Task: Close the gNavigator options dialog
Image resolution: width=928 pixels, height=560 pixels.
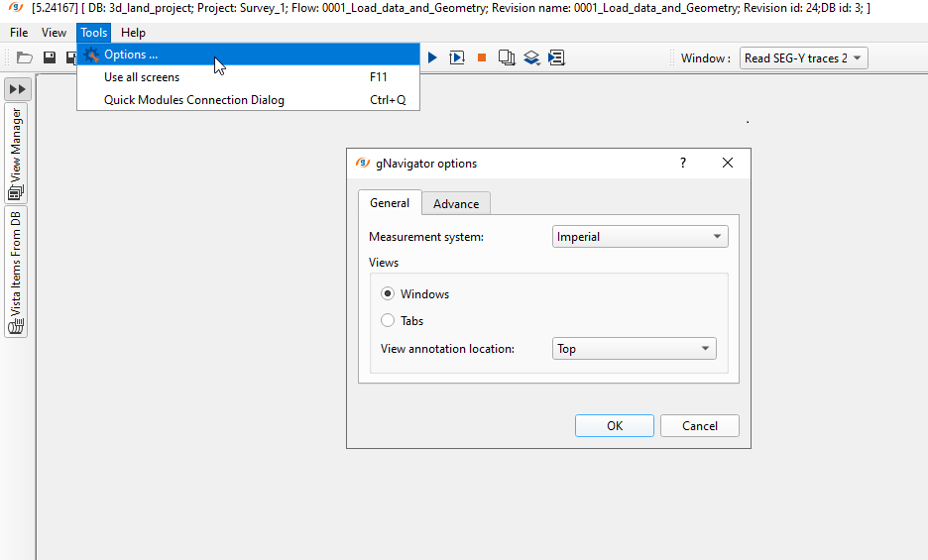Action: tap(728, 163)
